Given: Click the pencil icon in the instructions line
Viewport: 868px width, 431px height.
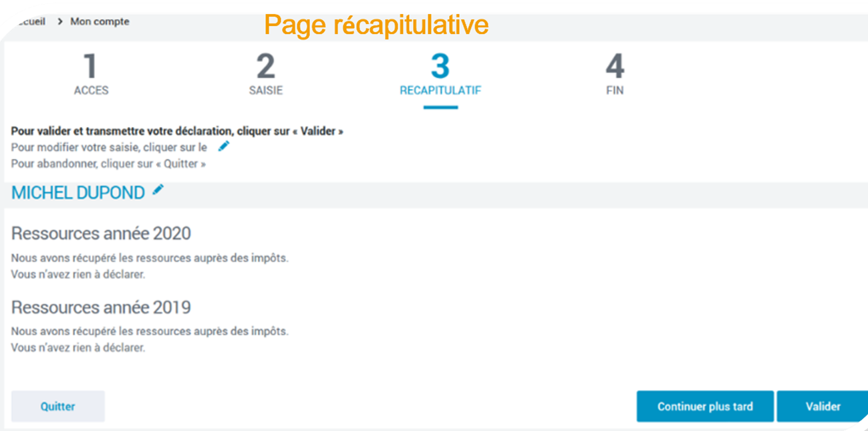Looking at the screenshot, I should [x=224, y=146].
